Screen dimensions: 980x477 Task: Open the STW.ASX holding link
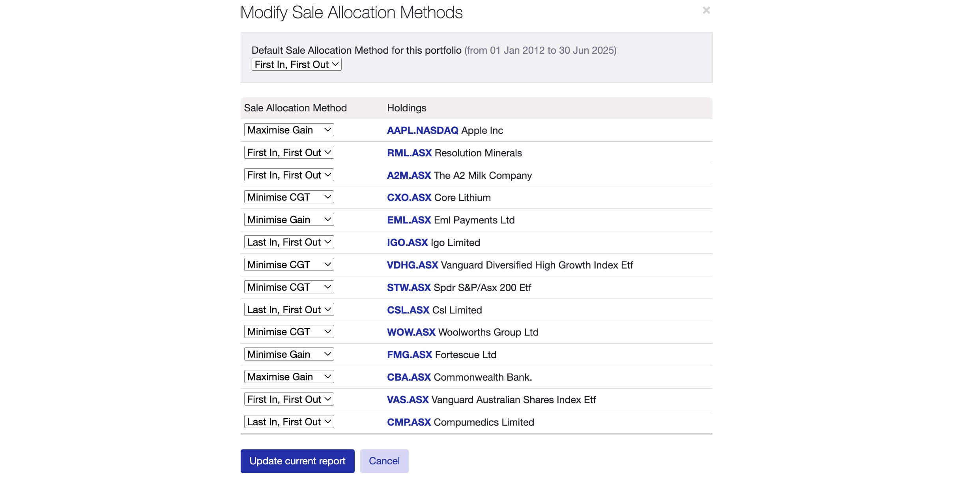[408, 287]
